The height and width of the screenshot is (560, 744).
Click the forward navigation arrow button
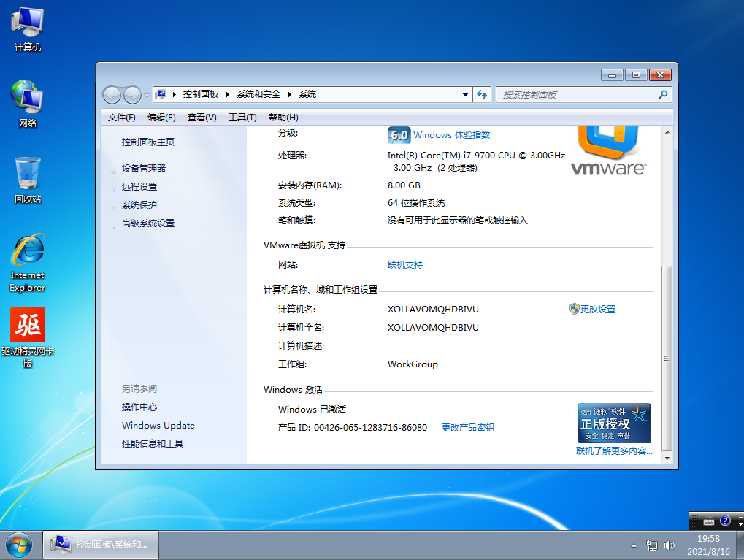click(132, 95)
